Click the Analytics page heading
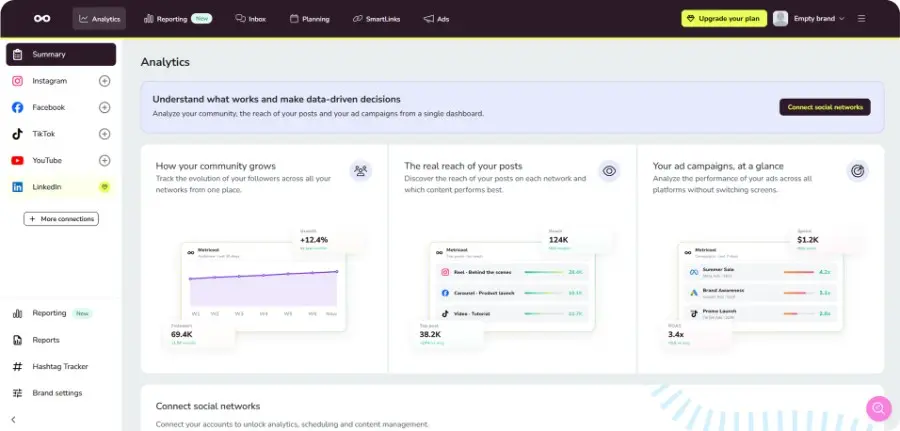The image size is (900, 431). coord(165,62)
